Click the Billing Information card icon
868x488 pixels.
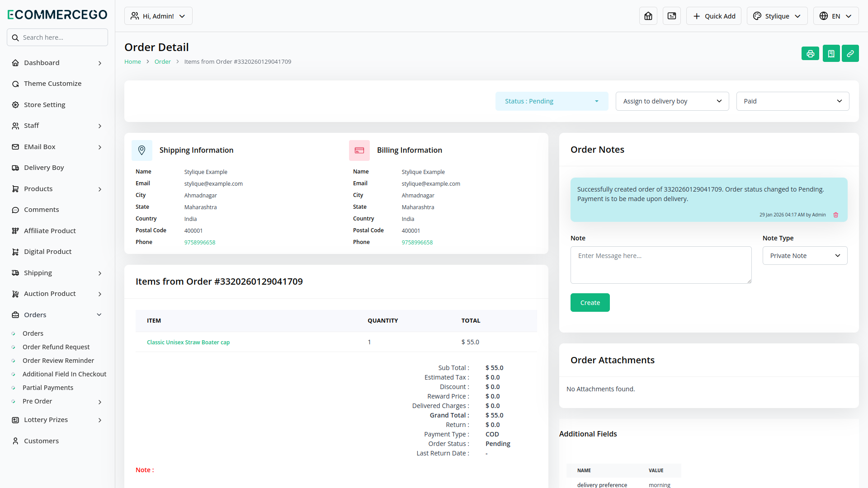359,150
